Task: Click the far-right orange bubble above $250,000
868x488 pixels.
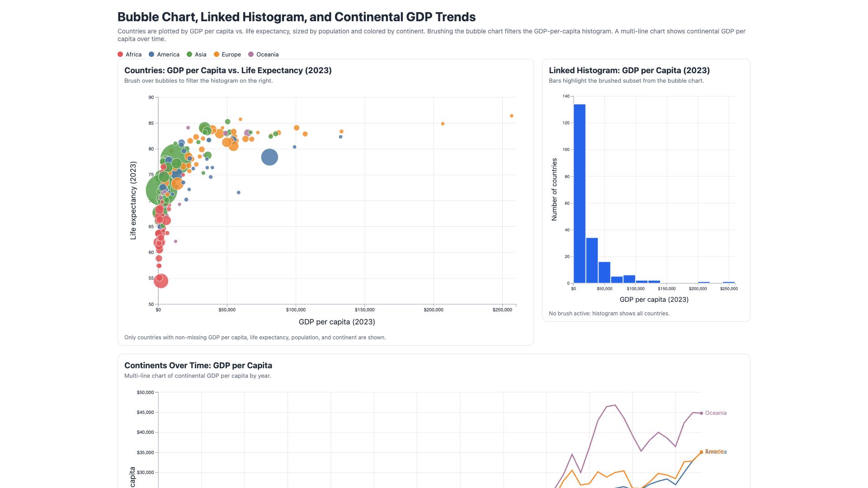Action: click(512, 116)
